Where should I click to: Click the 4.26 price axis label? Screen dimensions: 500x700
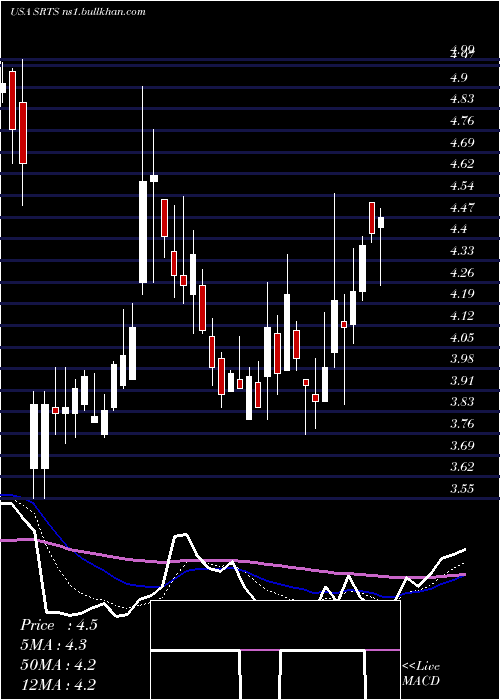462,272
